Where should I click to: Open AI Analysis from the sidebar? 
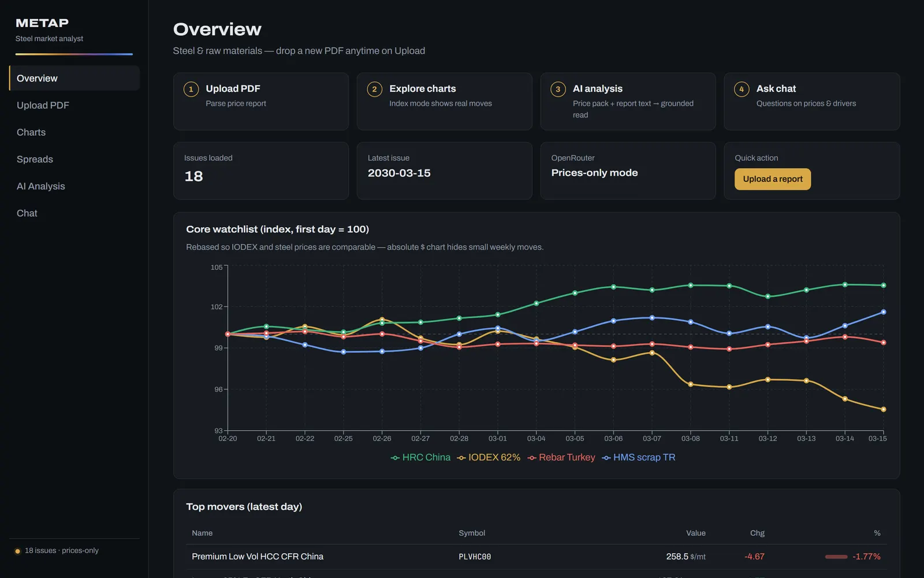pos(74,186)
